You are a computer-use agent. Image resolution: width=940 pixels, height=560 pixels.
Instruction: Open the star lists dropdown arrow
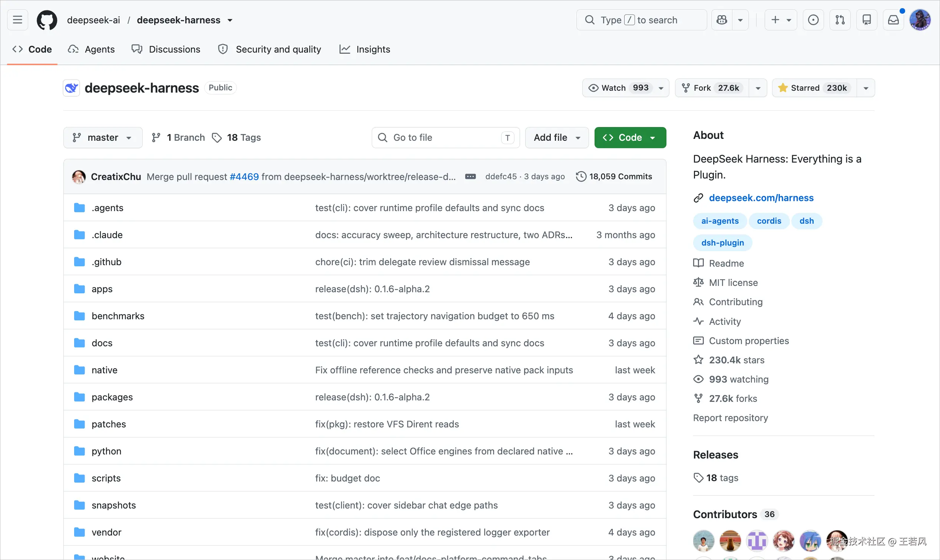click(866, 88)
